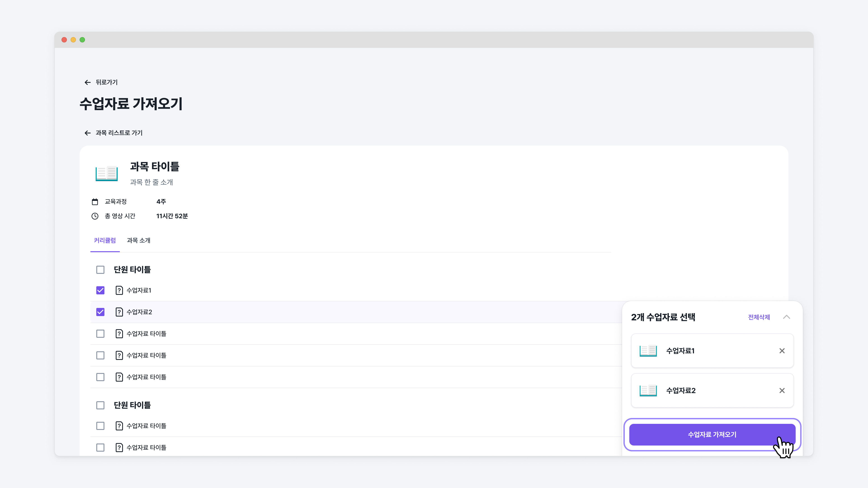Viewport: 868px width, 488px height.
Task: Check the first 수업자료 타이틀 checkbox under 수업자료2
Action: point(100,334)
